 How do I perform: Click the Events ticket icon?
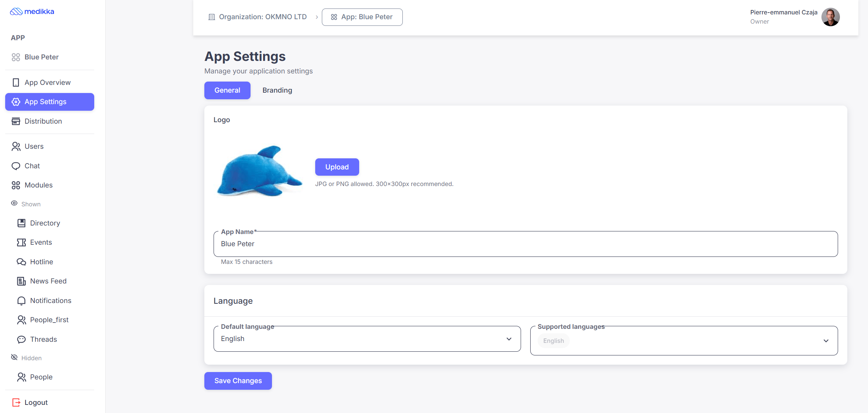coord(21,242)
